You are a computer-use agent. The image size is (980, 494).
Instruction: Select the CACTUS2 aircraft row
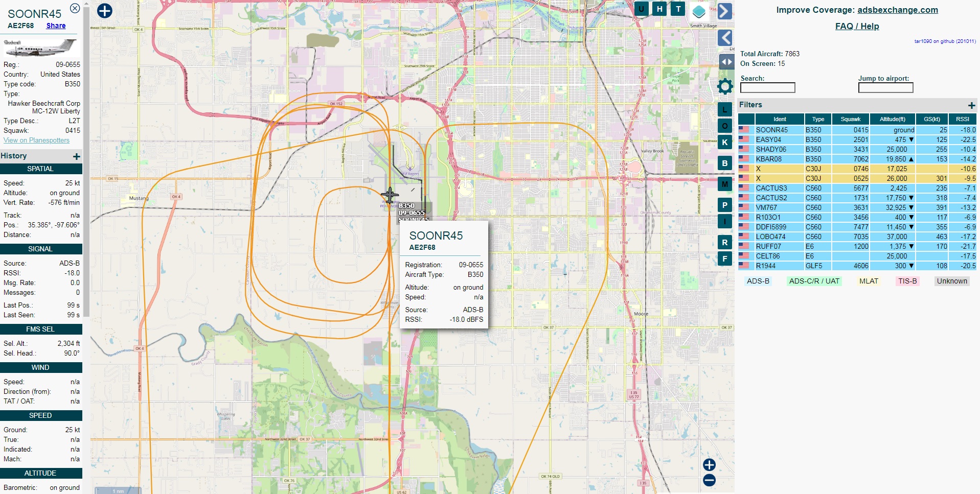click(857, 198)
